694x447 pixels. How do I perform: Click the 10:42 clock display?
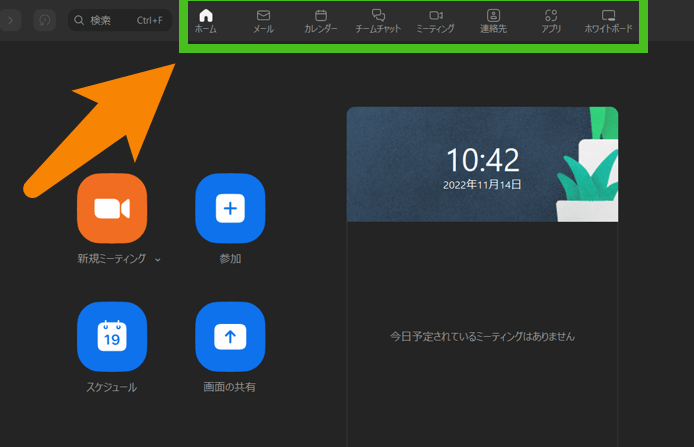482,160
